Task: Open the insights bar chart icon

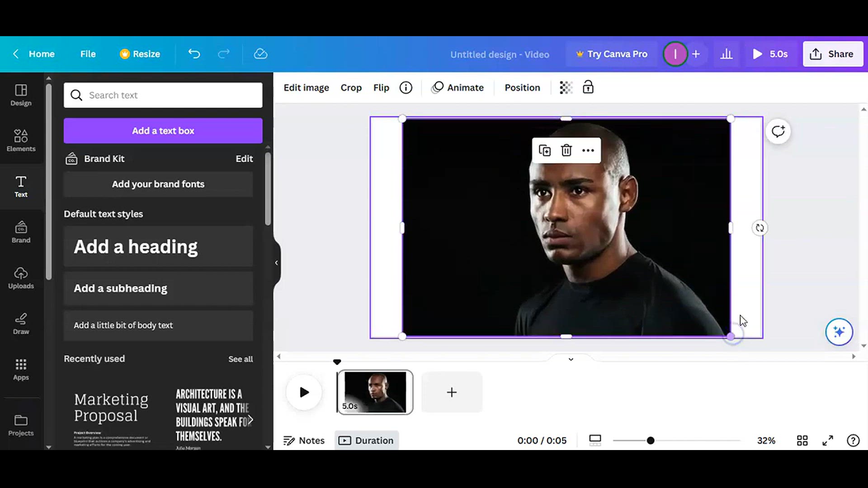Action: 726,54
